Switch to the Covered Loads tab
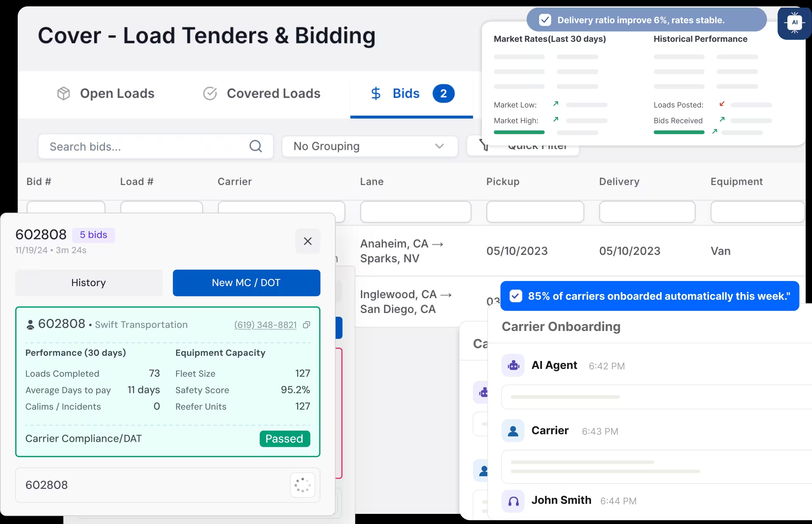 point(261,94)
